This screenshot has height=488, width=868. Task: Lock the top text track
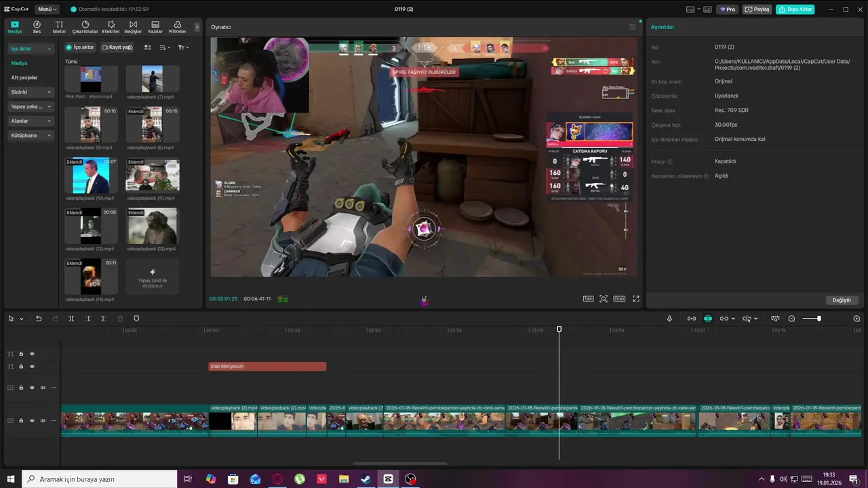click(21, 354)
